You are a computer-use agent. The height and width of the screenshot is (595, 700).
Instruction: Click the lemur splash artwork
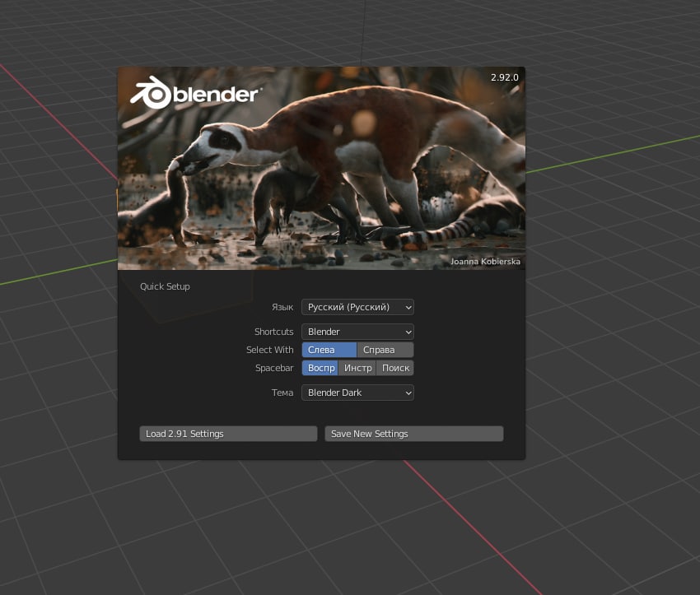point(321,168)
